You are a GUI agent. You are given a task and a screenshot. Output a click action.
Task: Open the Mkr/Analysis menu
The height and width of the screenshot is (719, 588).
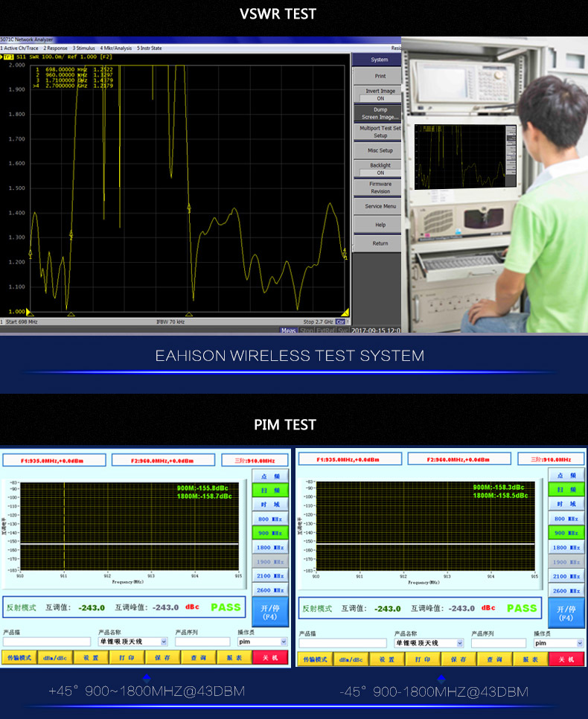coord(116,48)
